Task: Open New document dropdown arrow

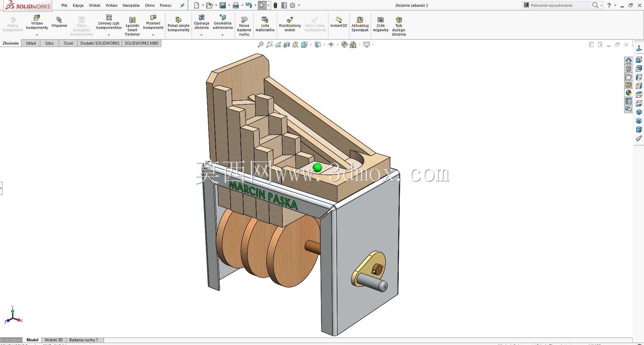Action: point(203,5)
